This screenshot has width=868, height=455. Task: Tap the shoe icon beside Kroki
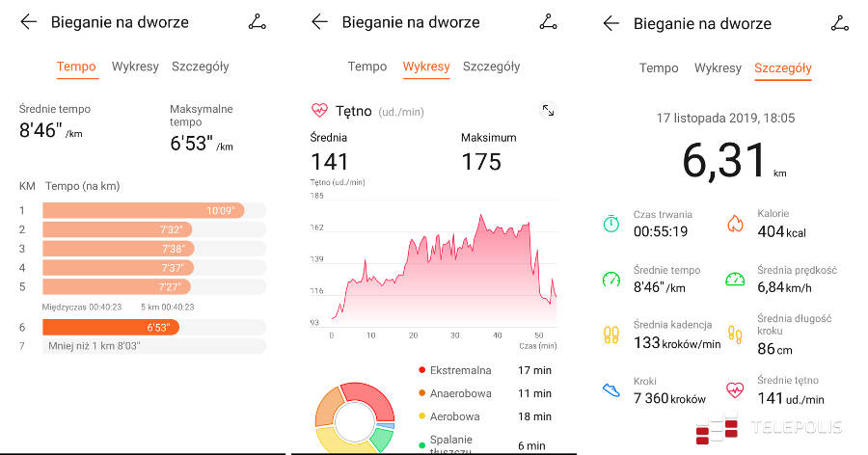tap(611, 389)
